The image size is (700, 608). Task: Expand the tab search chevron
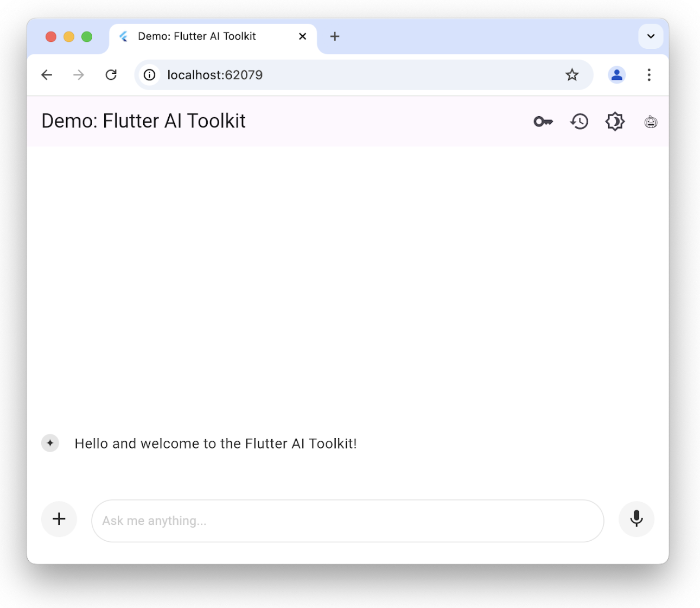point(650,36)
